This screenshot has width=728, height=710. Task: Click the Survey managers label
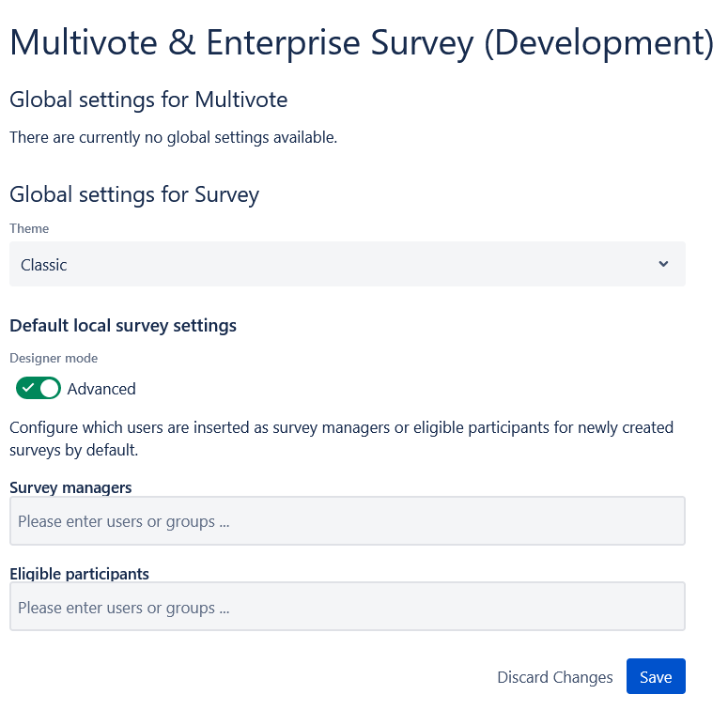(x=70, y=487)
